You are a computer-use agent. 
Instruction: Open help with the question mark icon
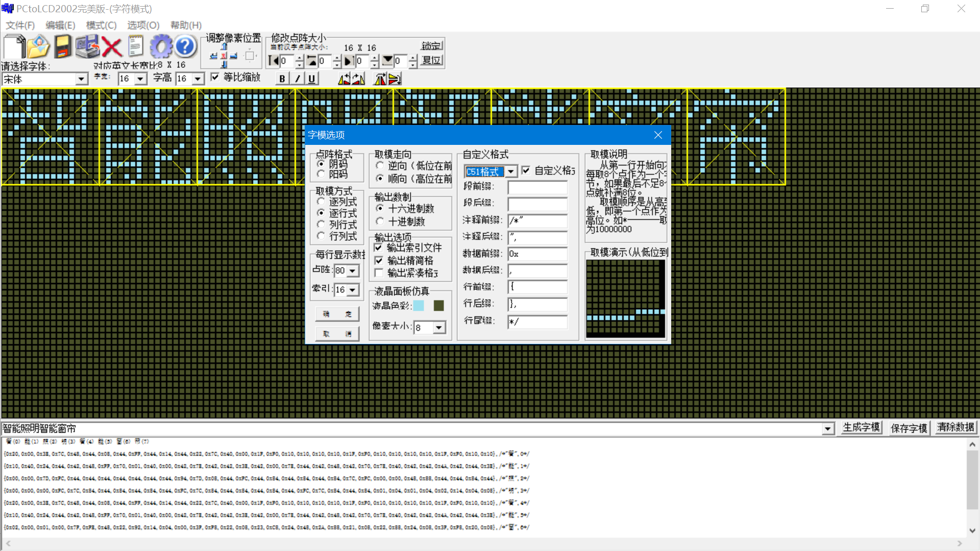pyautogui.click(x=185, y=46)
